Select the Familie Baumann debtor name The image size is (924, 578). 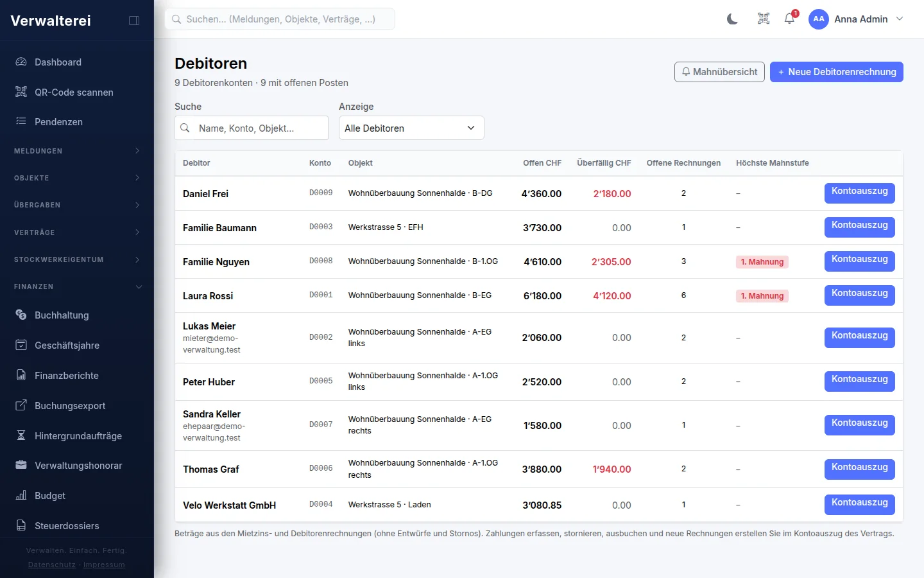pos(219,227)
